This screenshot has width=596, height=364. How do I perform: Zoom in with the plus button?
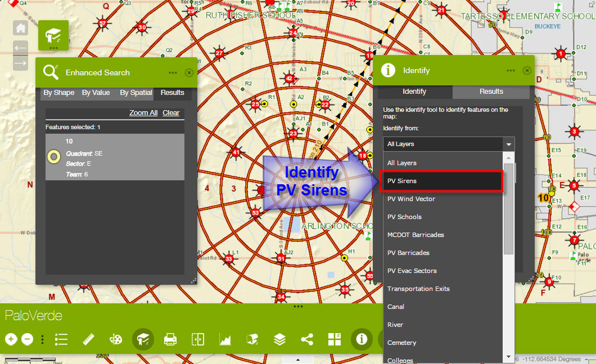pos(11,339)
